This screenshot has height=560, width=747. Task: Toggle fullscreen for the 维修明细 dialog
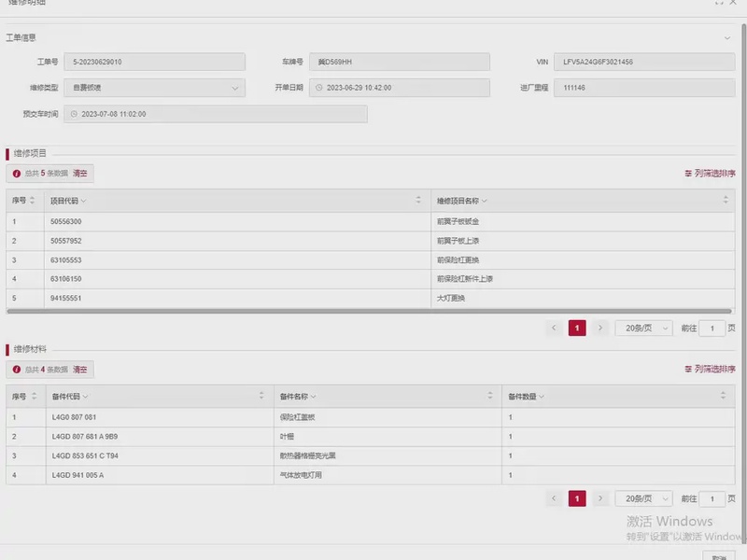[719, 3]
